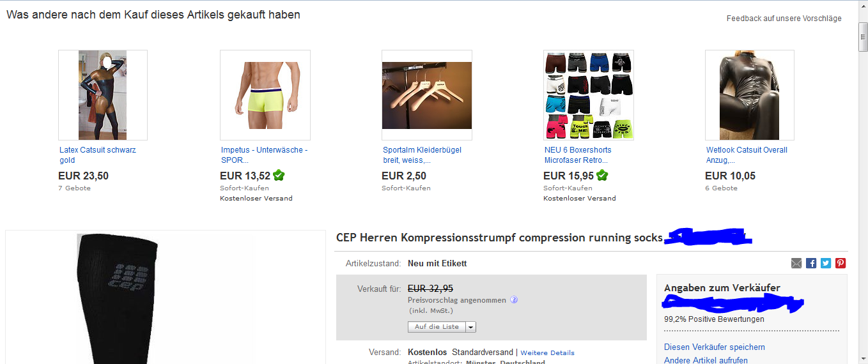The width and height of the screenshot is (868, 364).
Task: Share the listing via the email envelope icon
Action: [x=796, y=263]
